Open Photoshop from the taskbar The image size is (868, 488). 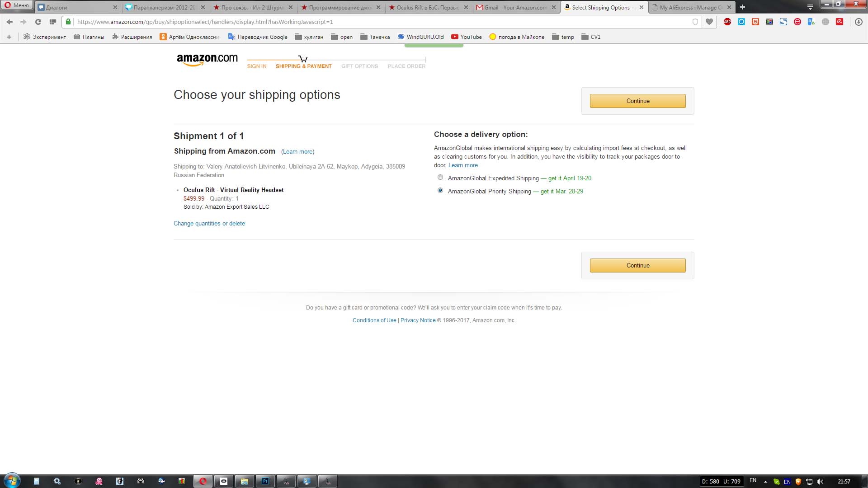(265, 481)
